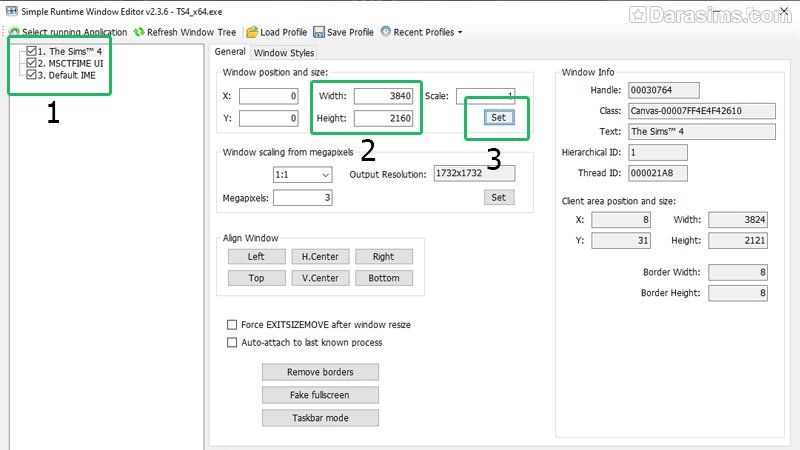The height and width of the screenshot is (450, 800).
Task: Select '2. MSCTFIME UI' tree row
Action: click(x=70, y=64)
